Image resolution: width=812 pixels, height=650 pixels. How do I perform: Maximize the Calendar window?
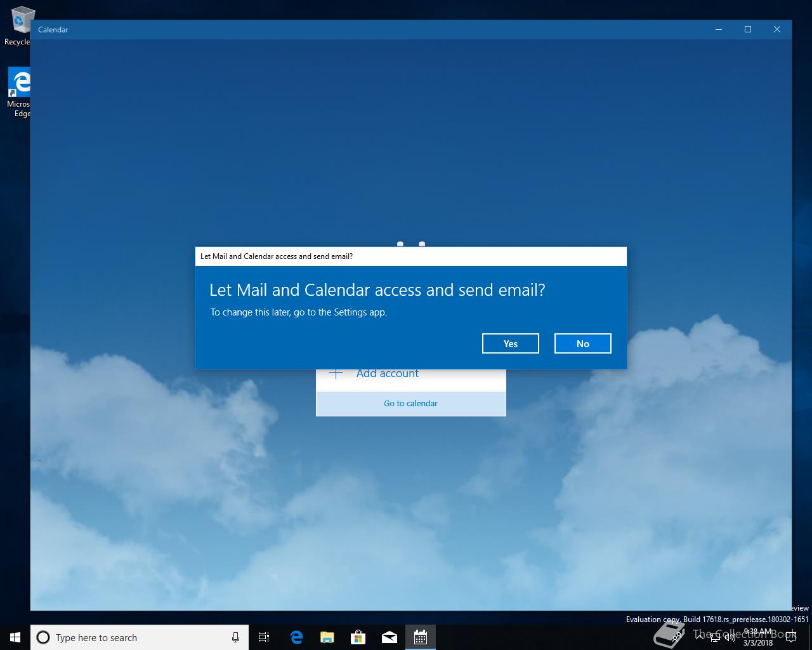point(748,29)
